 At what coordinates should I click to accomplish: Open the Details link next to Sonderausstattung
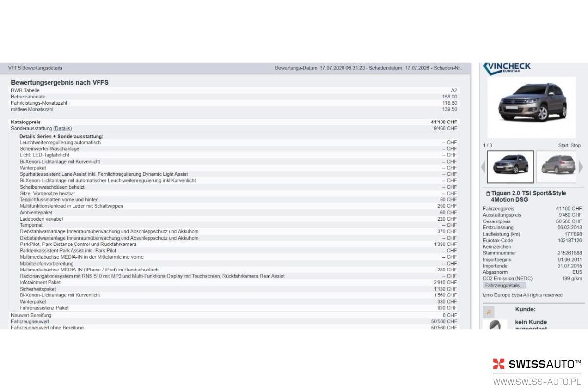coord(63,128)
